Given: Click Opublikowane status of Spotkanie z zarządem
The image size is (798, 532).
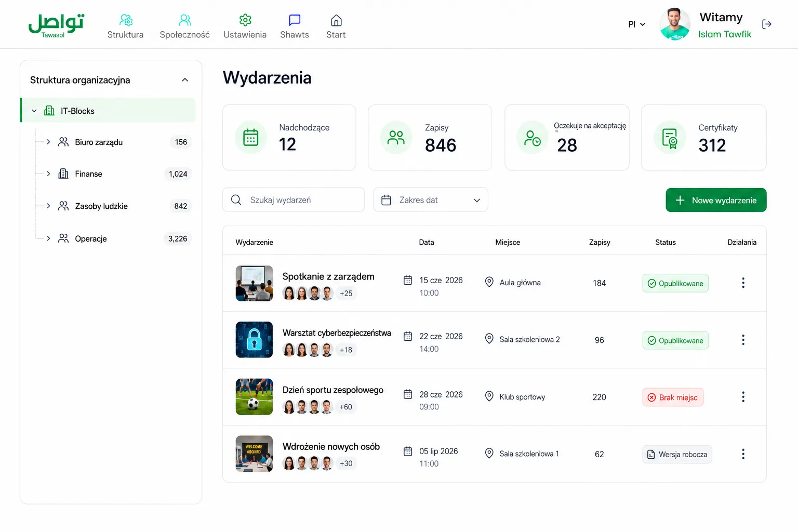Looking at the screenshot, I should [x=675, y=283].
